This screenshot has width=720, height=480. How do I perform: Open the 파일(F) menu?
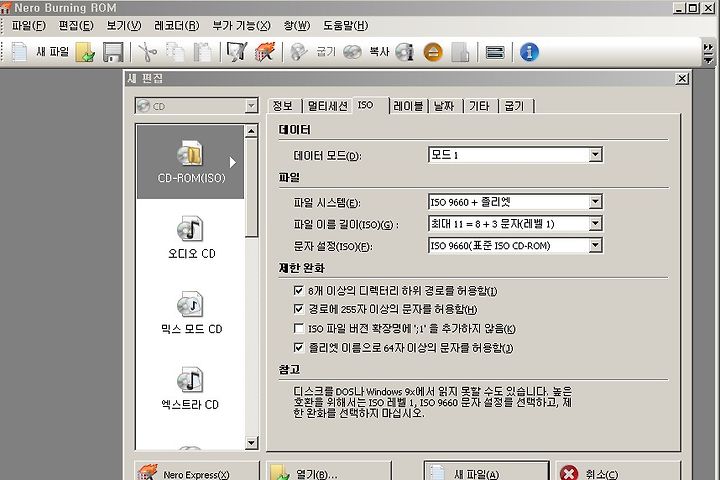coord(28,26)
